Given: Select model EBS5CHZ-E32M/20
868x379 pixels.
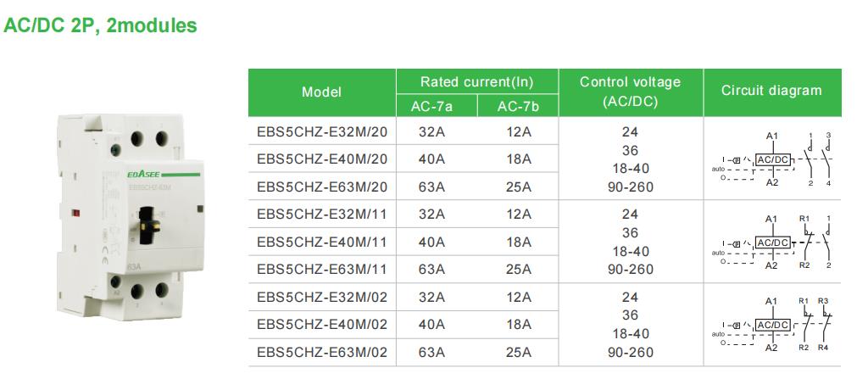Looking at the screenshot, I should 322,132.
